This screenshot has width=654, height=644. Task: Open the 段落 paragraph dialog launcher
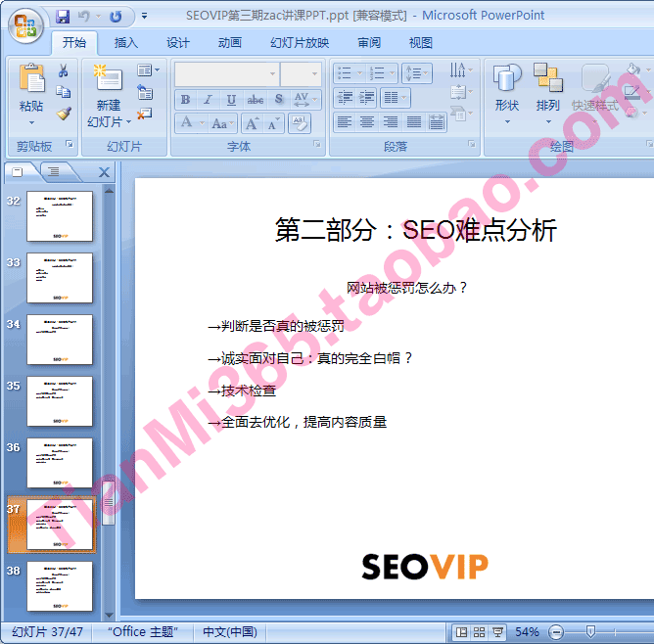click(471, 144)
